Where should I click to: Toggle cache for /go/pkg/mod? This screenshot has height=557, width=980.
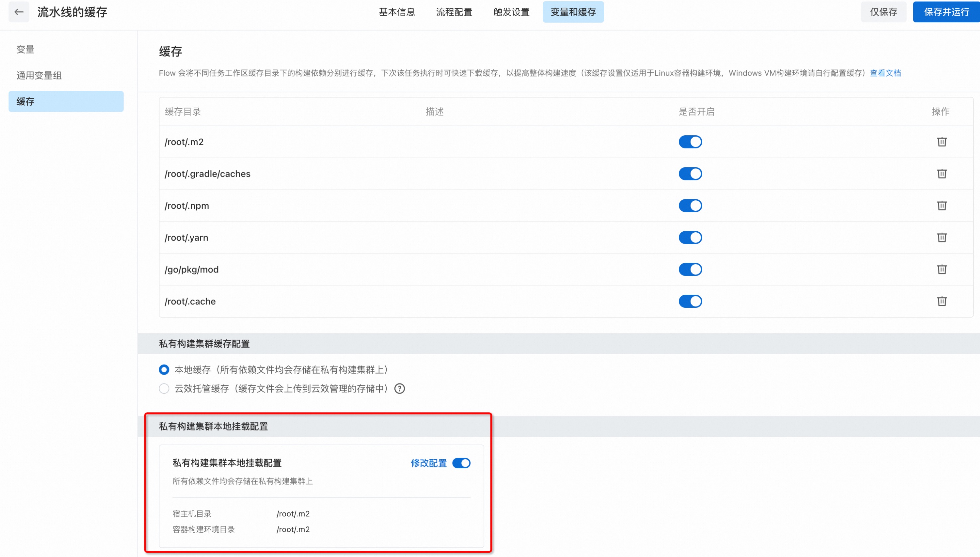[x=690, y=269]
